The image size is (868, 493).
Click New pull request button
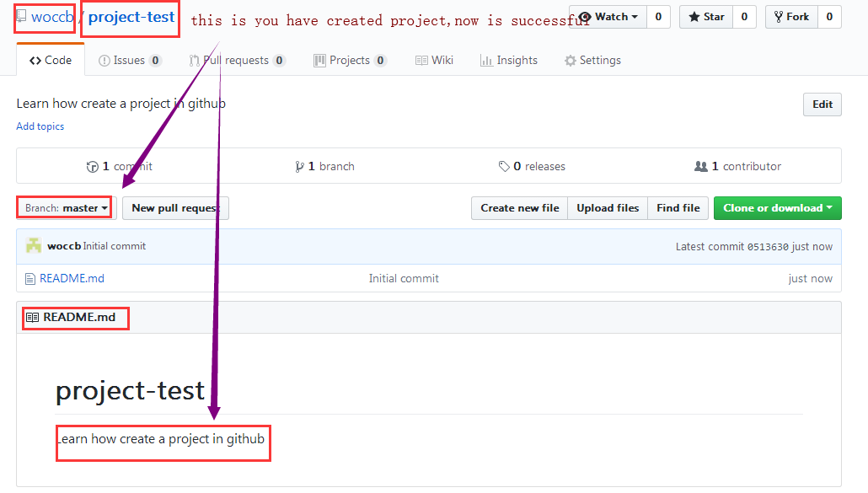pyautogui.click(x=175, y=208)
